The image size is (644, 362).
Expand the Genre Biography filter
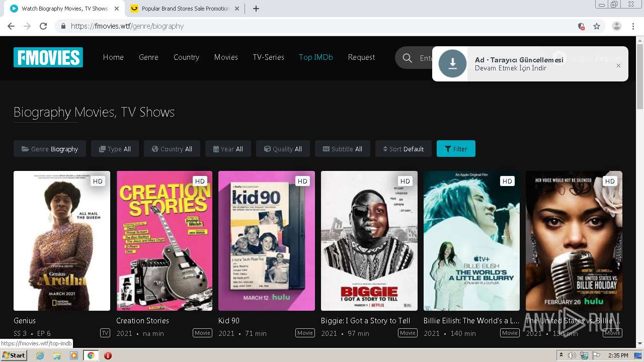(x=50, y=149)
